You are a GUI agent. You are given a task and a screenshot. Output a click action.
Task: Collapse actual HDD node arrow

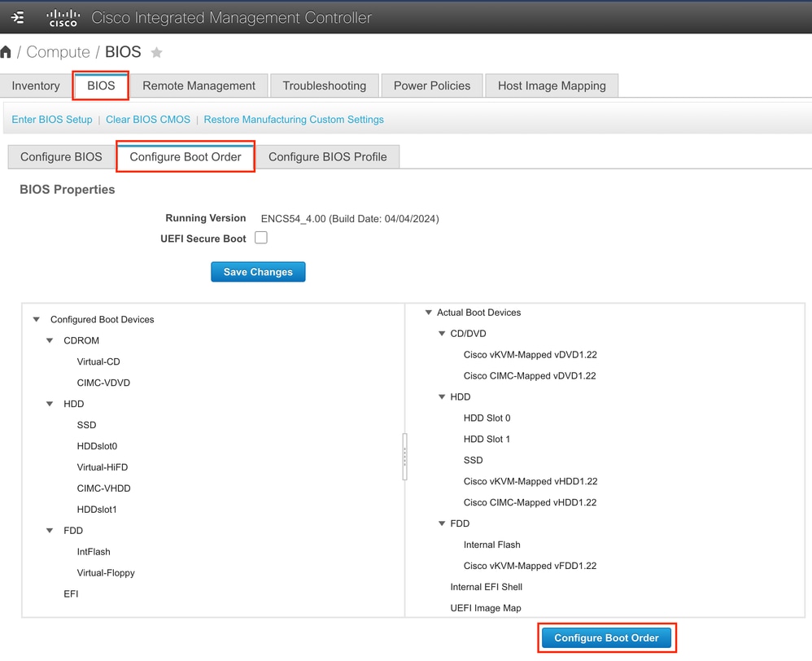[x=442, y=396]
